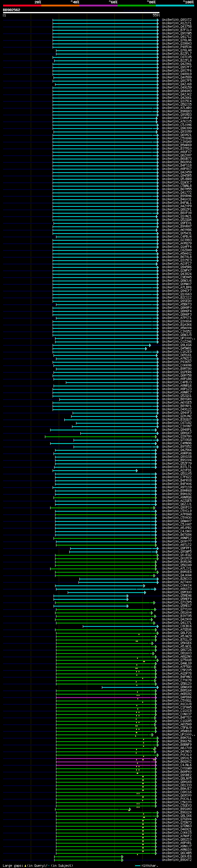Select label UniRef100_Q9LKG6
Image resolution: width=197 pixels, height=868 pixels.
[x=177, y=345]
